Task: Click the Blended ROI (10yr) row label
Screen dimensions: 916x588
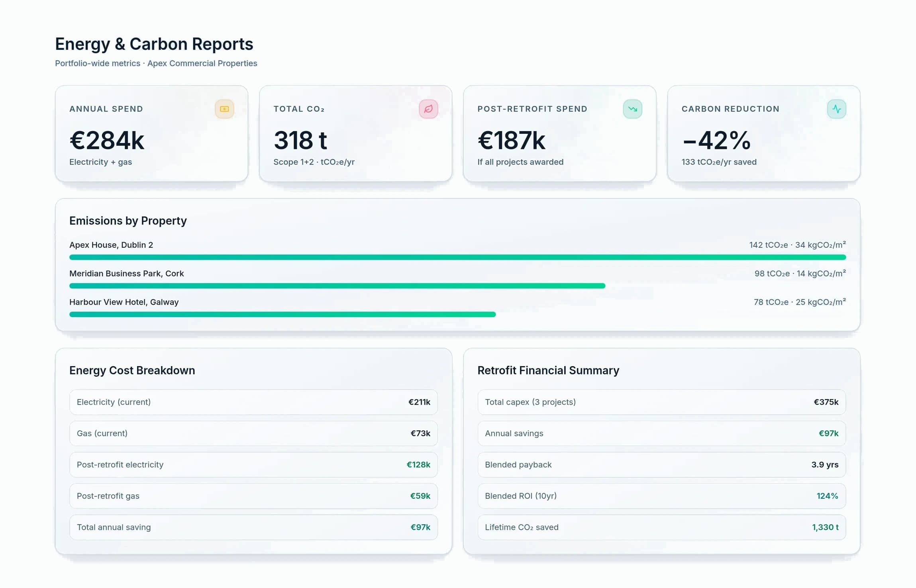Action: 520,496
